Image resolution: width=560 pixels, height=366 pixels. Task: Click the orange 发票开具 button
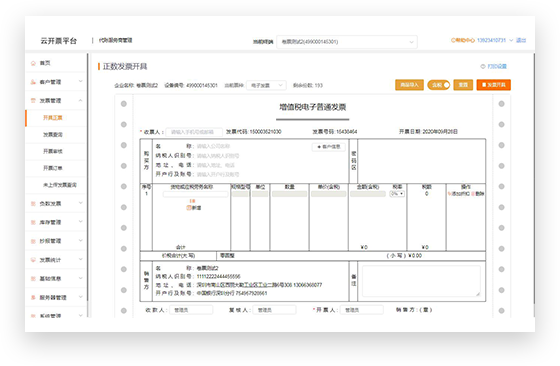(x=494, y=85)
